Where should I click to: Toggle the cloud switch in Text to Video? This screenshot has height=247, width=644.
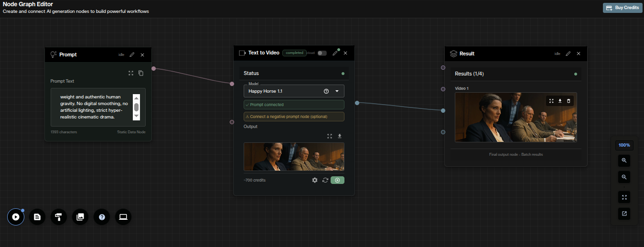click(x=322, y=53)
